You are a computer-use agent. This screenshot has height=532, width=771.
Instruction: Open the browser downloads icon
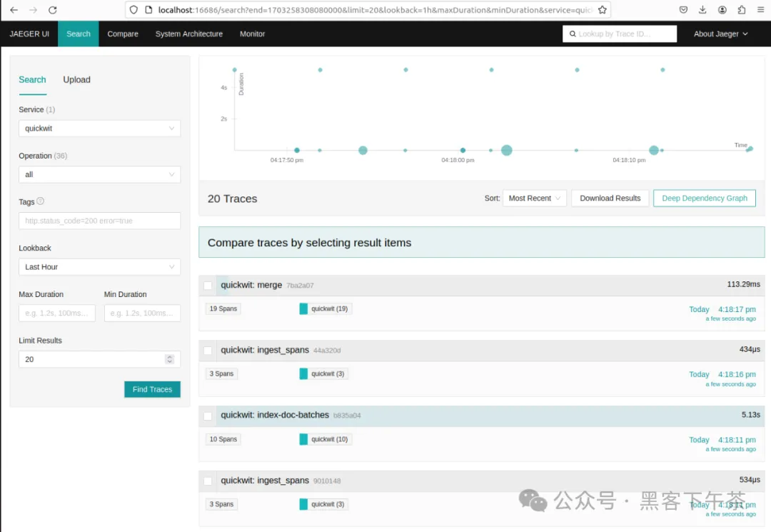tap(702, 10)
